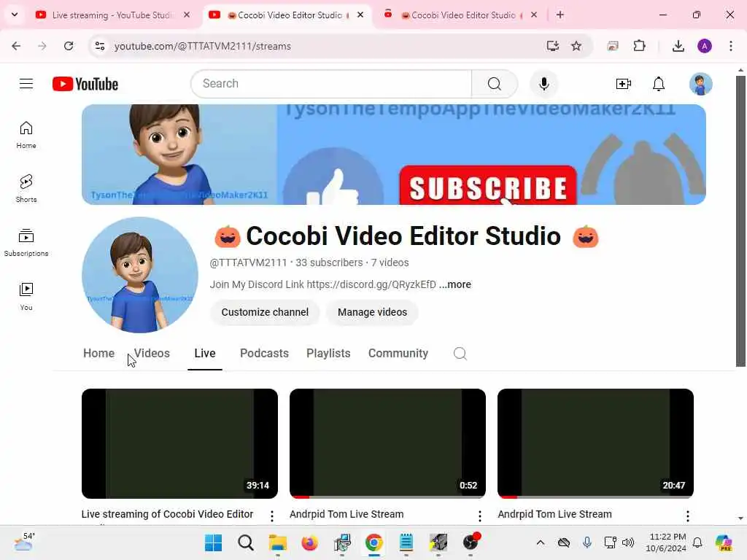The width and height of the screenshot is (747, 560).
Task: Open Chrome three-dot menu
Action: pyautogui.click(x=731, y=46)
